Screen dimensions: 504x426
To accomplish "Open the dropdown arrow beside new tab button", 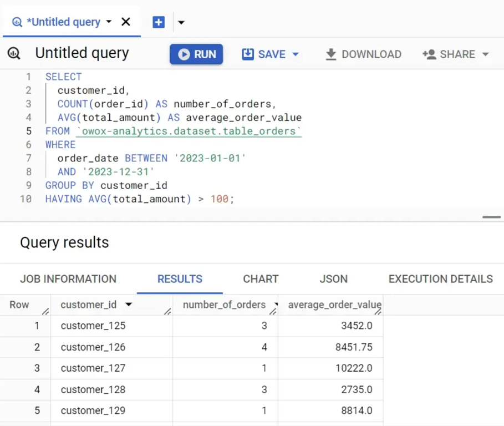I will point(181,23).
